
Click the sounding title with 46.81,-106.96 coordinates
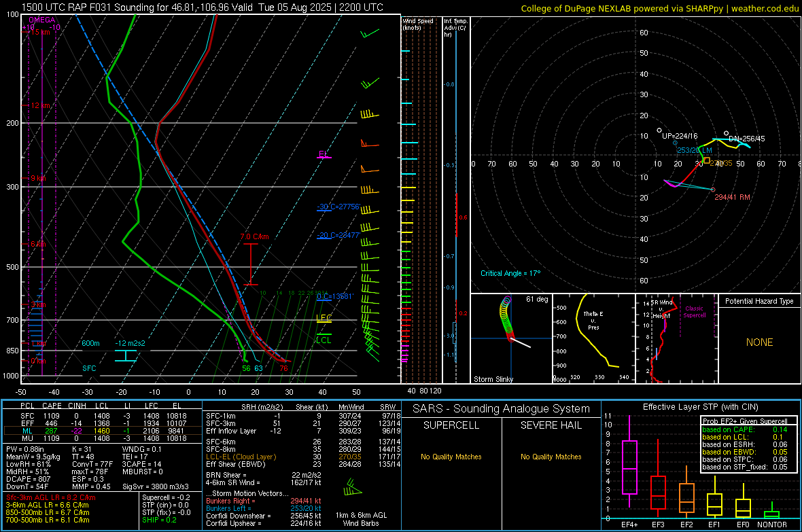[x=202, y=7]
